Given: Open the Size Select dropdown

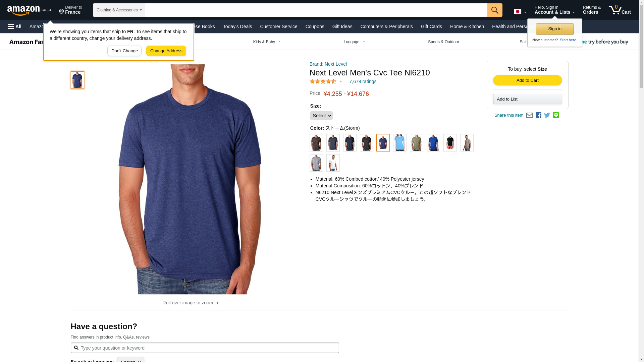Looking at the screenshot, I should point(321,116).
